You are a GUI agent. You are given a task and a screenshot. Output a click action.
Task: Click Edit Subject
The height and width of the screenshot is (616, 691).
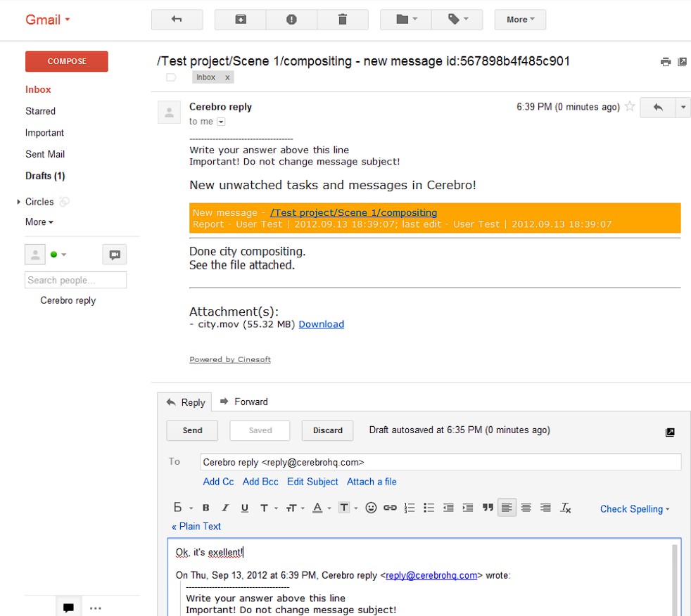(312, 482)
